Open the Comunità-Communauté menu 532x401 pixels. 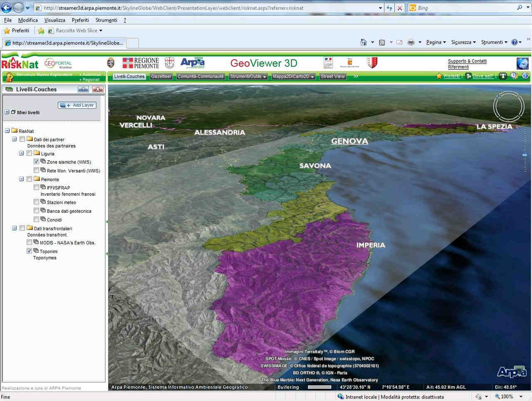[x=201, y=77]
